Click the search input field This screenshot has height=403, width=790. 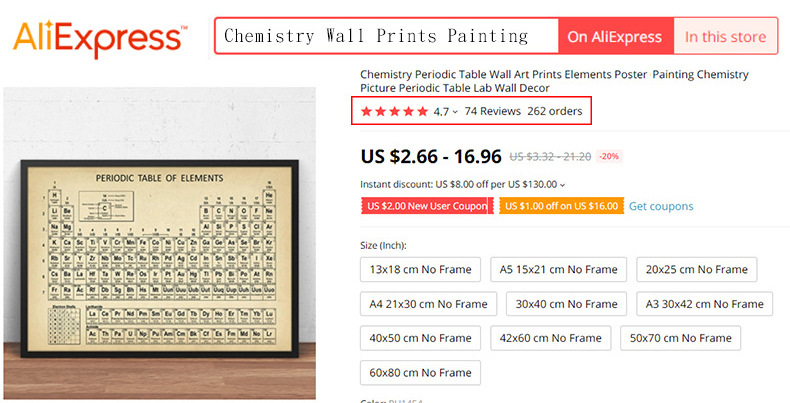click(x=386, y=37)
